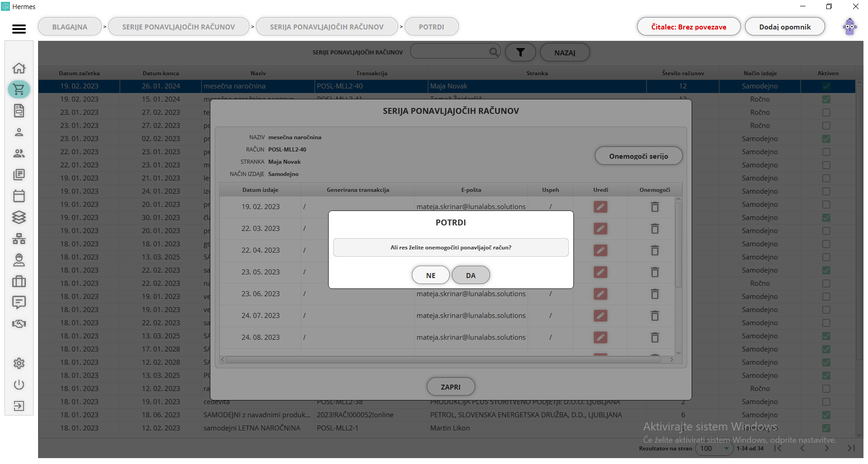Click Dodaj opomnik button

pos(785,27)
